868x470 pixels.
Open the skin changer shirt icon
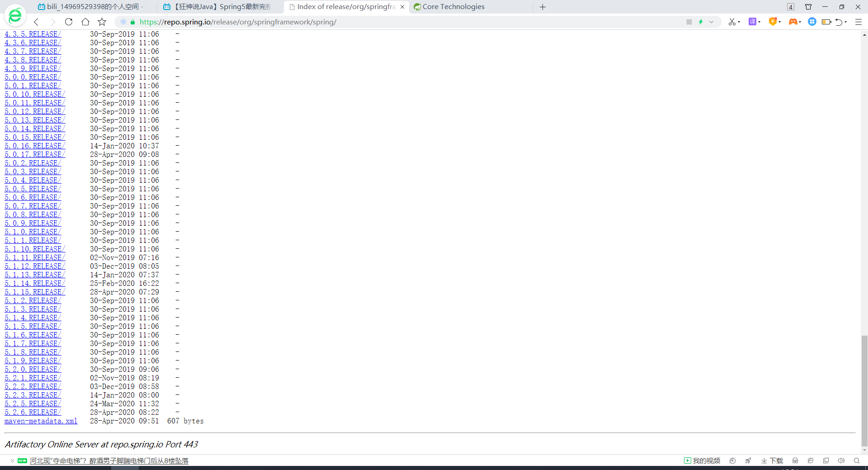pos(808,7)
